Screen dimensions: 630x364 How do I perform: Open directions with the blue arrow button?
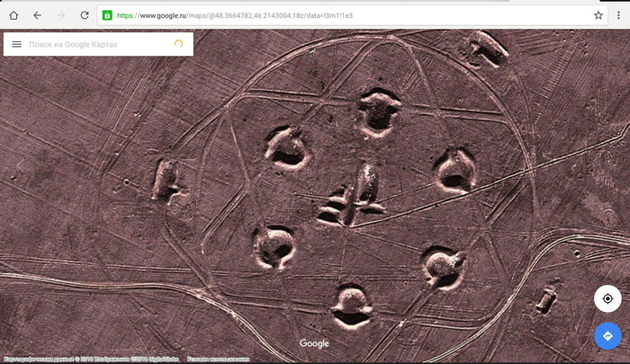[x=607, y=335]
